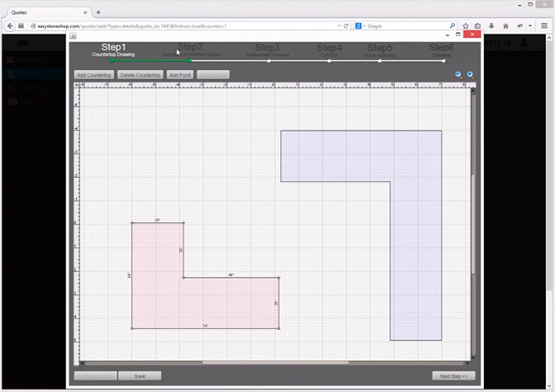This screenshot has height=392, width=555.
Task: Close the quote dialog with red X
Action: pos(472,35)
